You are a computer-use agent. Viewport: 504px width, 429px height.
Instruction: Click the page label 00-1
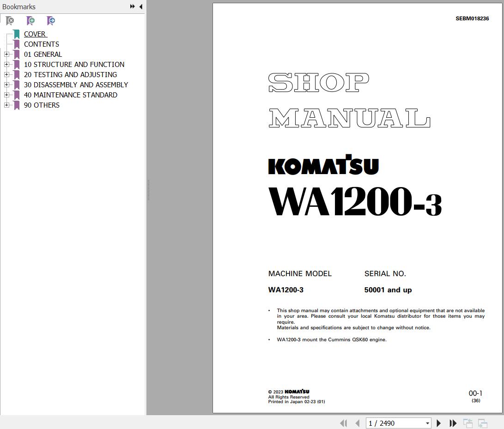click(475, 393)
